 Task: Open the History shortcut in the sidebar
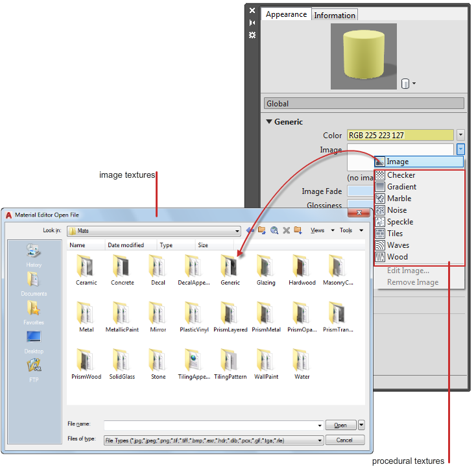tap(34, 254)
